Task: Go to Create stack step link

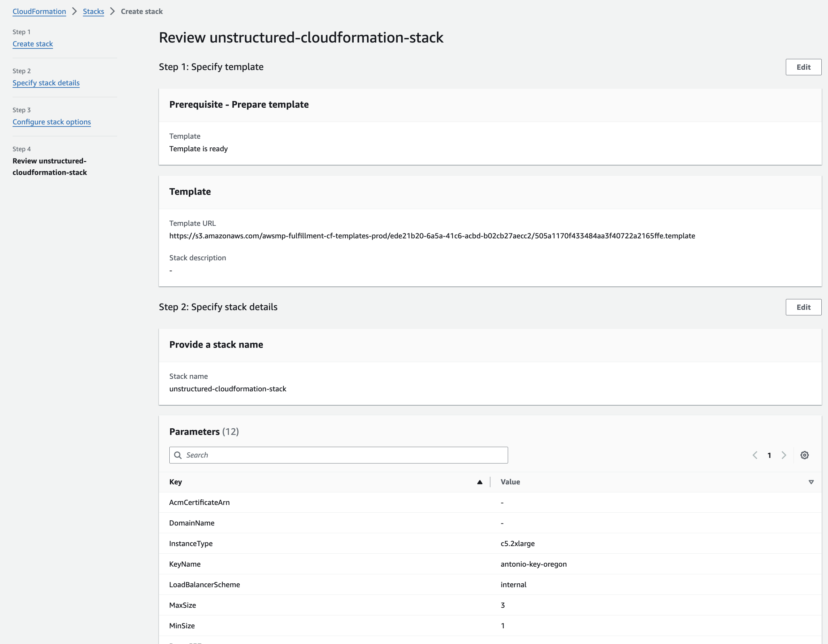Action: point(33,44)
